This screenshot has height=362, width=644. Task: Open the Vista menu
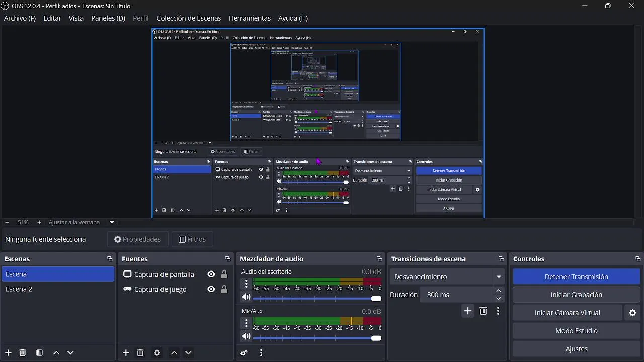pyautogui.click(x=76, y=18)
